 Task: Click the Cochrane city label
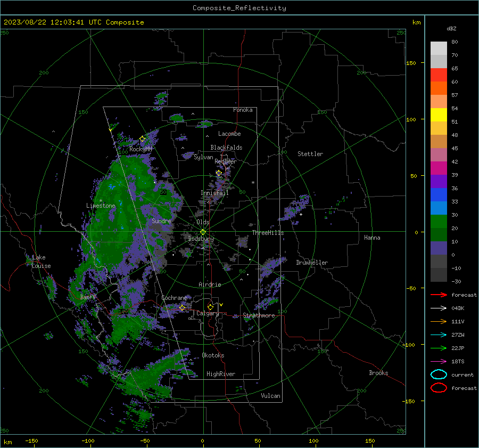174,298
